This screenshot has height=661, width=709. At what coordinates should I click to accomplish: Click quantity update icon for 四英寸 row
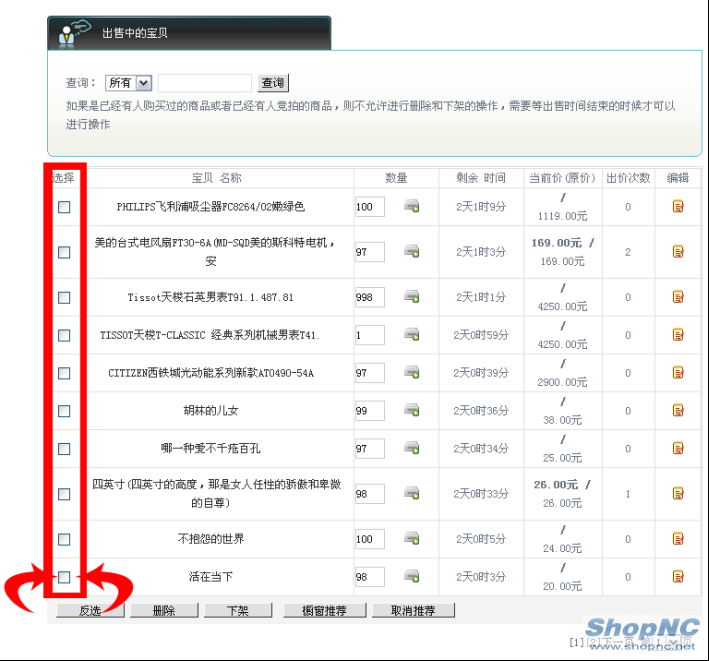pos(411,493)
